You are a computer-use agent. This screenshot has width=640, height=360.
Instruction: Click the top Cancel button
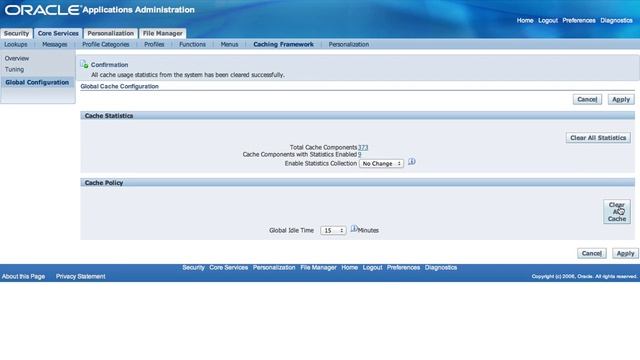pyautogui.click(x=587, y=99)
